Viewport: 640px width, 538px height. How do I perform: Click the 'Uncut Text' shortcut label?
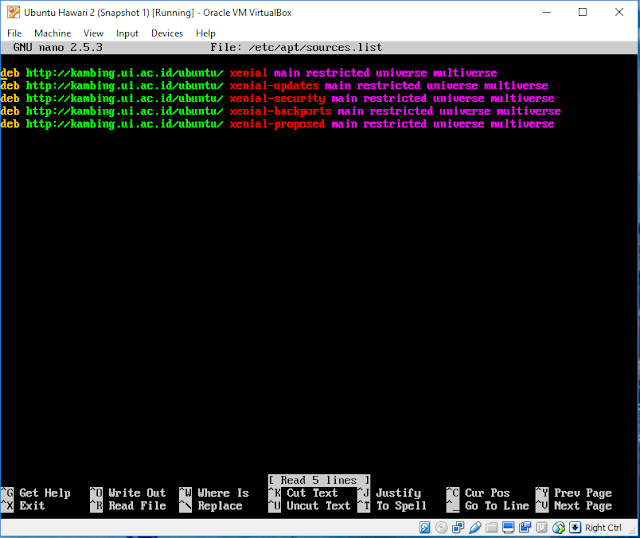[319, 506]
